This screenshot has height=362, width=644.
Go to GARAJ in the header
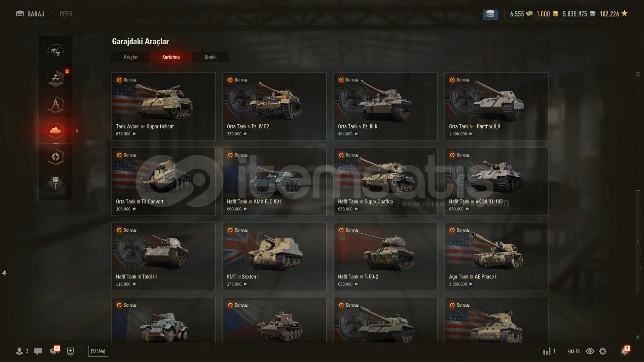(x=30, y=14)
